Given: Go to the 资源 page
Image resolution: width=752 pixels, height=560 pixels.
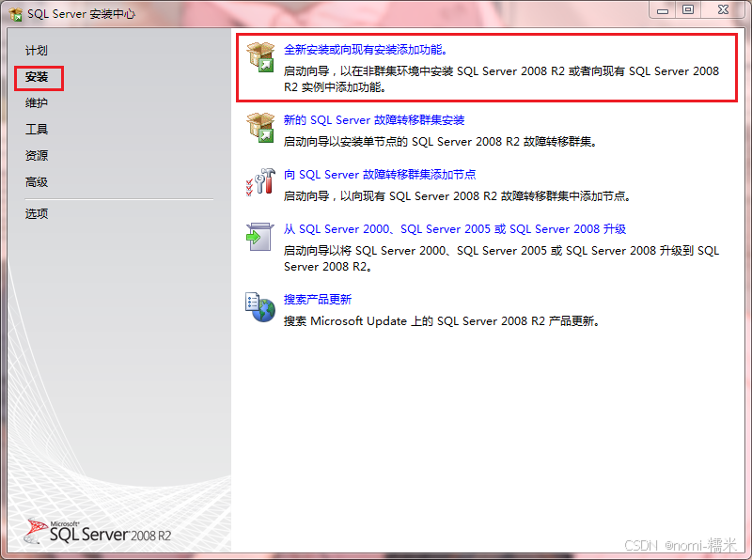Looking at the screenshot, I should click(x=37, y=156).
